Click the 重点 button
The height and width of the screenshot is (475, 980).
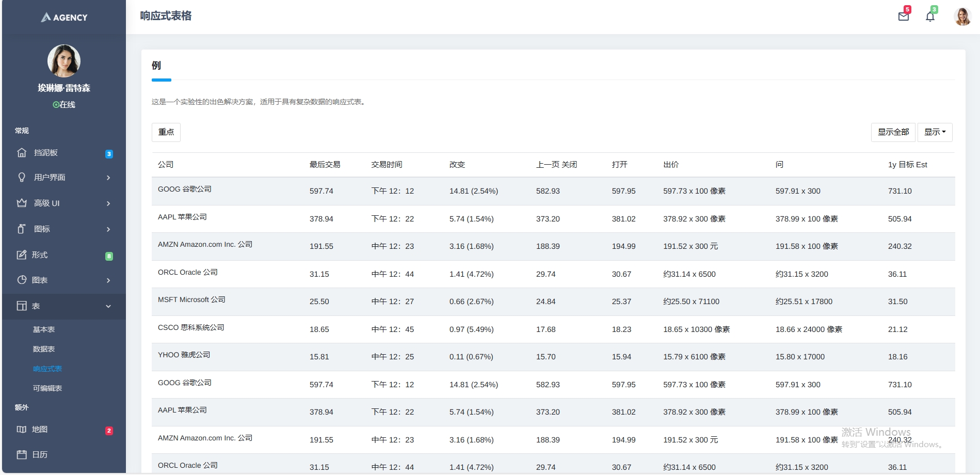pyautogui.click(x=166, y=132)
